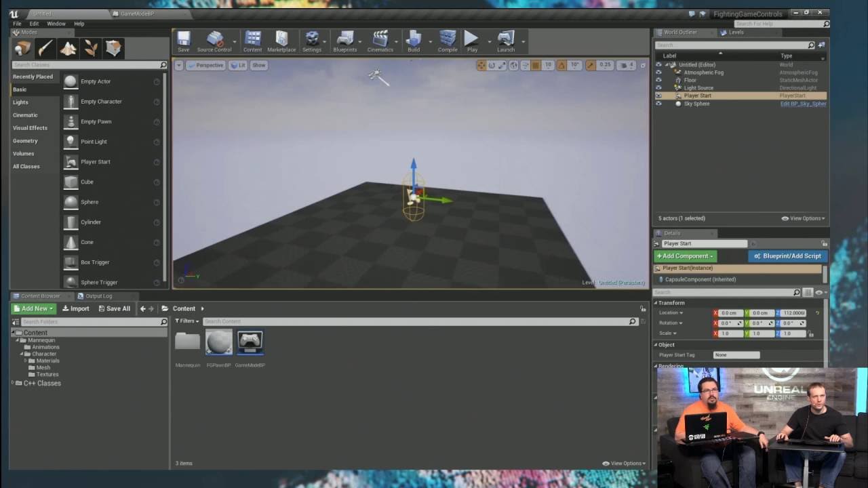
Task: Open Source Control from the toolbar
Action: click(214, 41)
